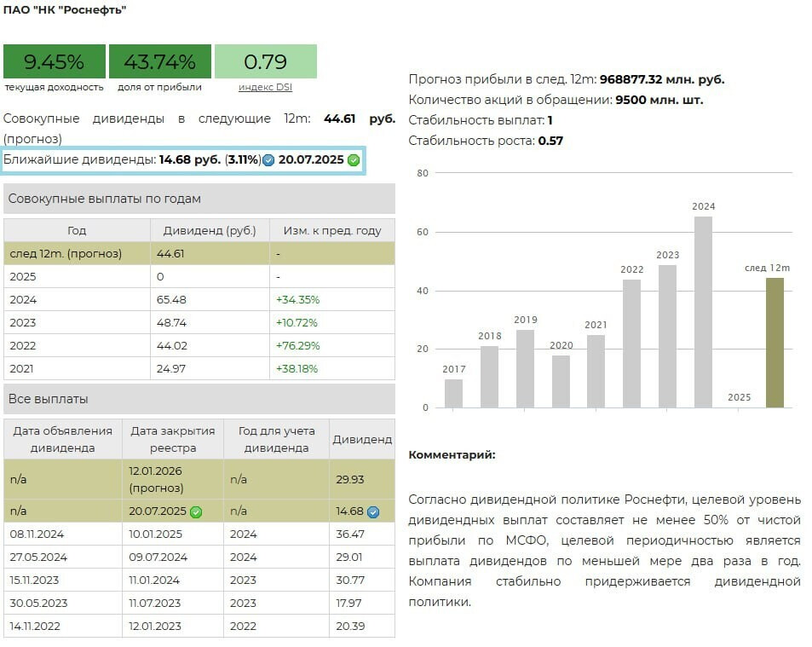
Task: Select the 2017 bar in dividend chart
Action: coord(453,394)
